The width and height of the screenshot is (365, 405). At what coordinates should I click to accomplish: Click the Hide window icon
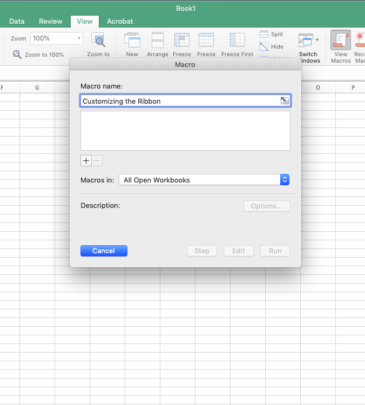click(x=264, y=47)
